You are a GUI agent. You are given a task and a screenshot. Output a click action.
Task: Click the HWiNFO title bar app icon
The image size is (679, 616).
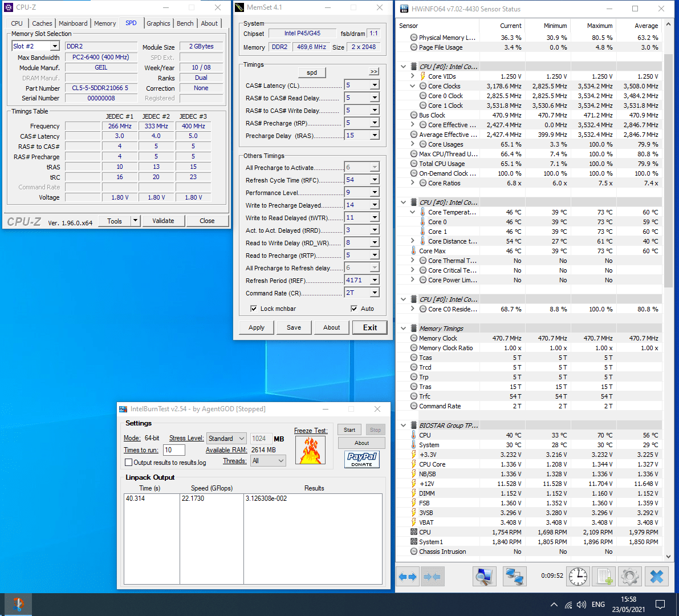click(x=404, y=9)
